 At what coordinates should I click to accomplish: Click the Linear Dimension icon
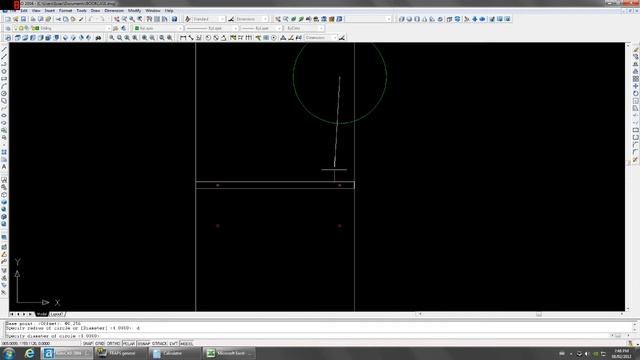click(x=183, y=38)
